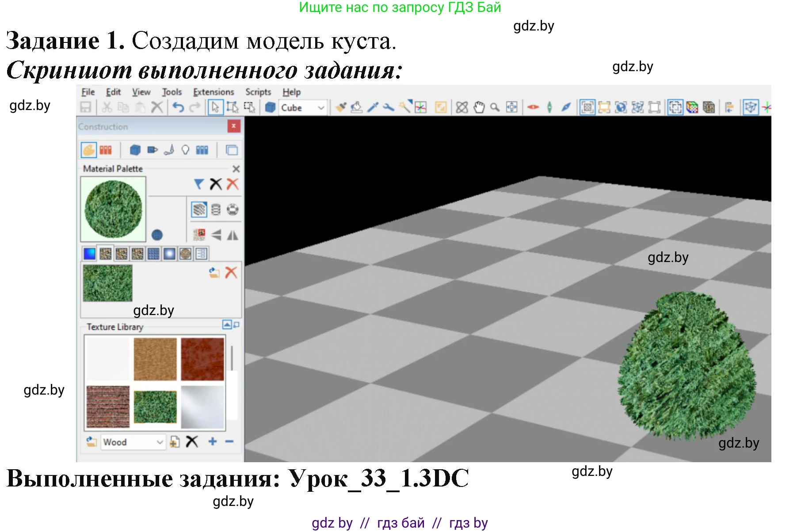
Task: Select the arrow pointer selection tool
Action: [215, 107]
